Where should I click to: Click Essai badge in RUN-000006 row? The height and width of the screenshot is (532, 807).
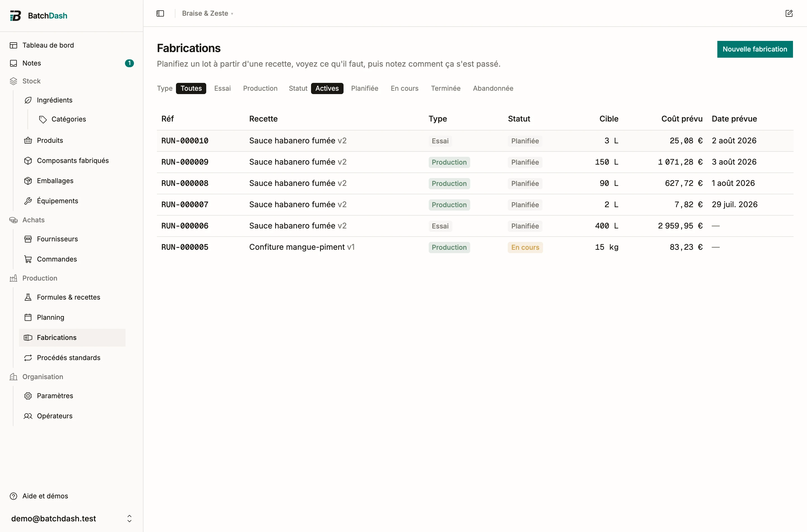pyautogui.click(x=440, y=226)
